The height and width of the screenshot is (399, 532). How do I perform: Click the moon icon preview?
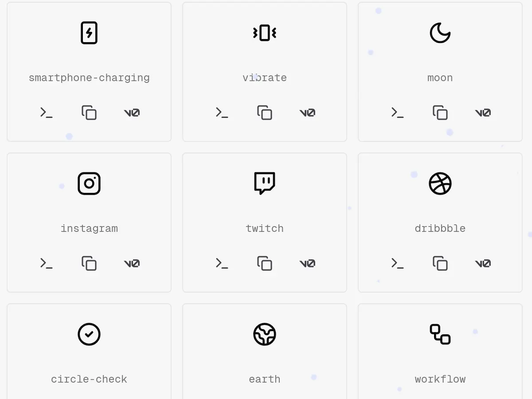click(440, 33)
